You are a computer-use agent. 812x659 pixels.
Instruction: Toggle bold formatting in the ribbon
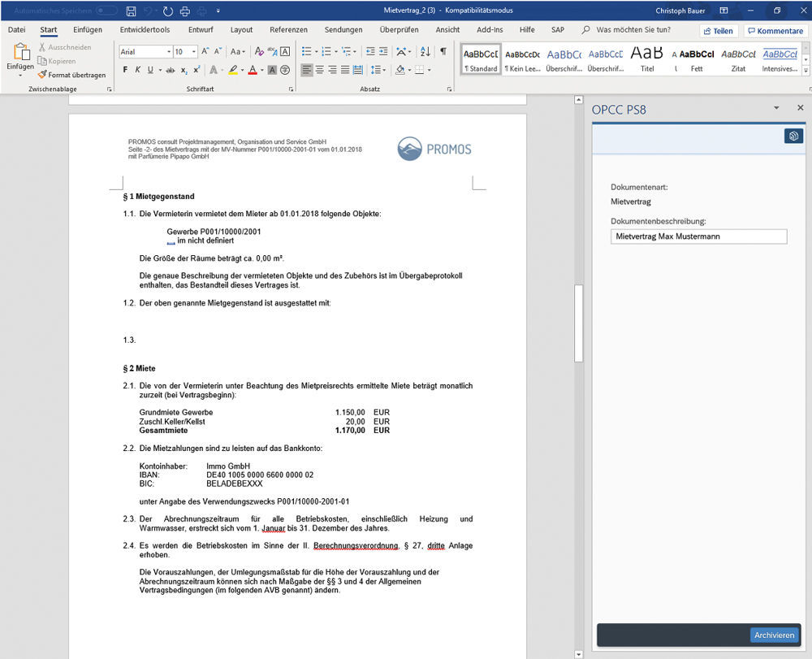[124, 70]
